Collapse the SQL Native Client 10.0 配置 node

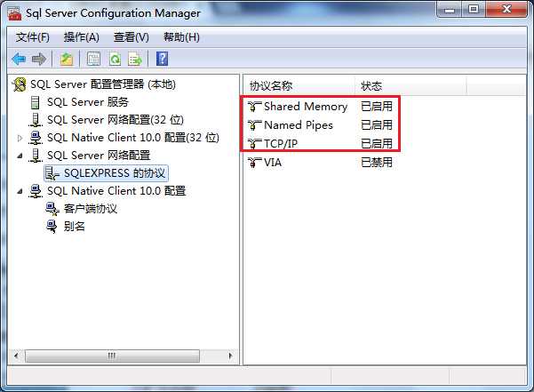point(20,191)
